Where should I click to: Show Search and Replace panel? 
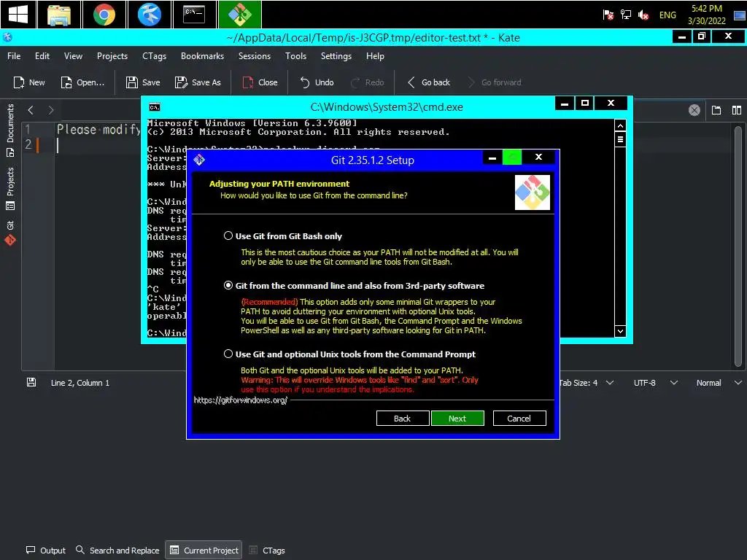(x=117, y=550)
